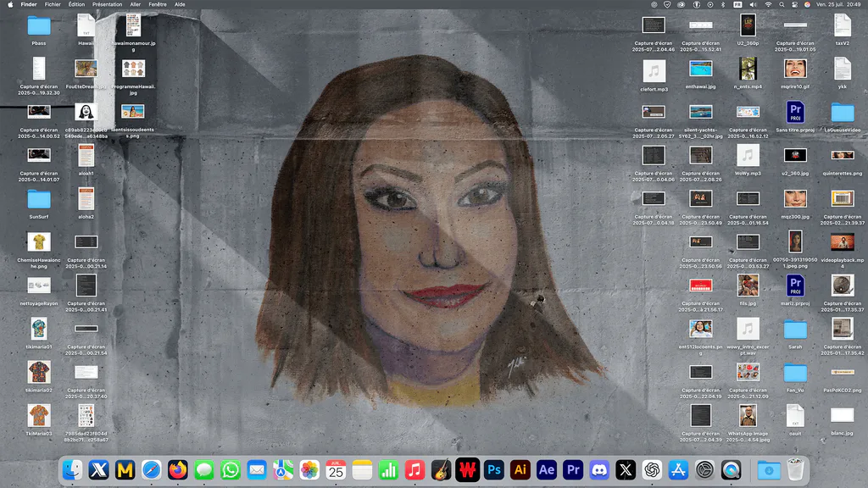868x488 pixels.
Task: Launch Numbers from the Dock
Action: [x=388, y=470]
